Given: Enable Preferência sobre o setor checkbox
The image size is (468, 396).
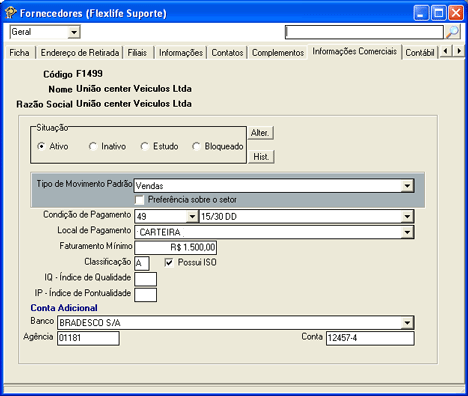Looking at the screenshot, I should pos(140,200).
